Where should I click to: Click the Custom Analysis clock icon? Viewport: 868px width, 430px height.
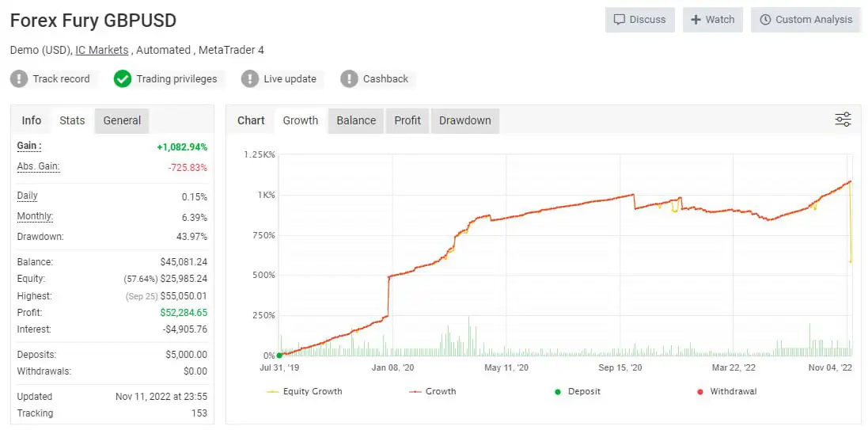(x=765, y=20)
